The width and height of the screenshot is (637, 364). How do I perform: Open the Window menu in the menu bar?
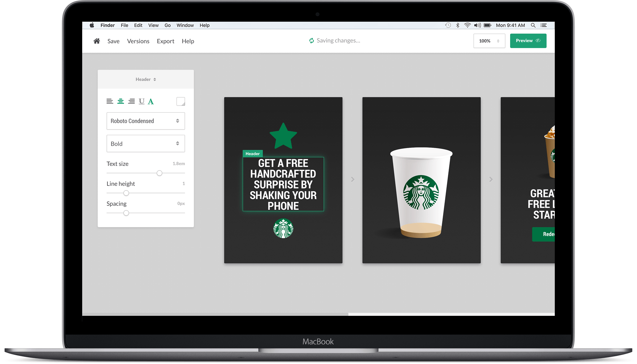point(185,25)
